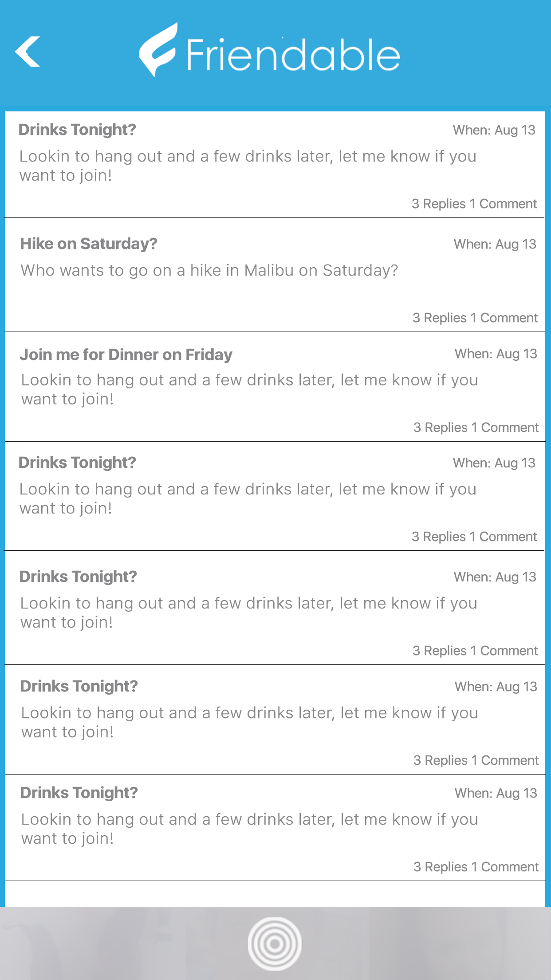The width and height of the screenshot is (551, 980).
Task: Select the Dinner on Friday post's description text
Action: 249,389
